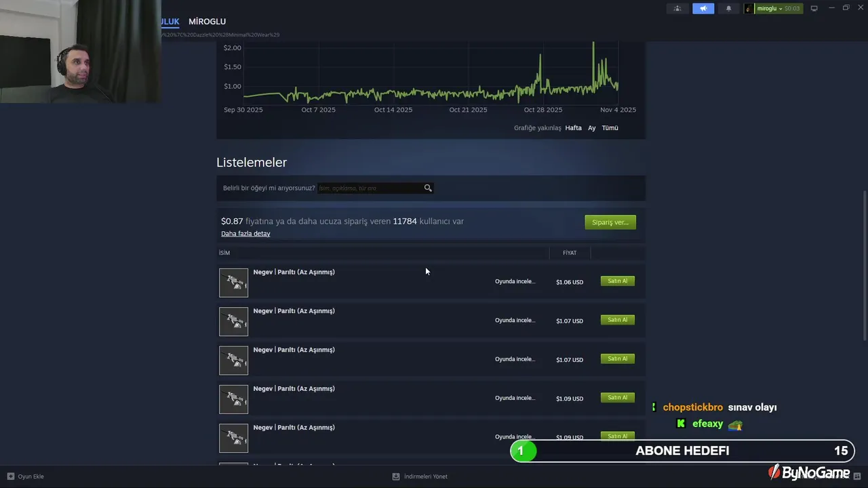This screenshot has height=488, width=868.
Task: Click efeaxy username in chat overlay
Action: coord(707,424)
